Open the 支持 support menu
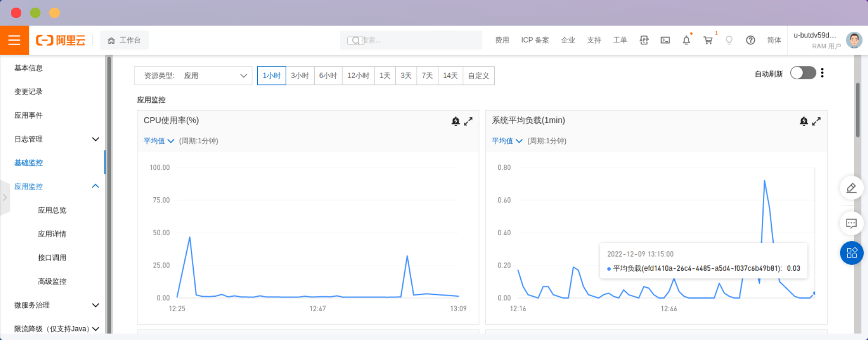 [594, 40]
